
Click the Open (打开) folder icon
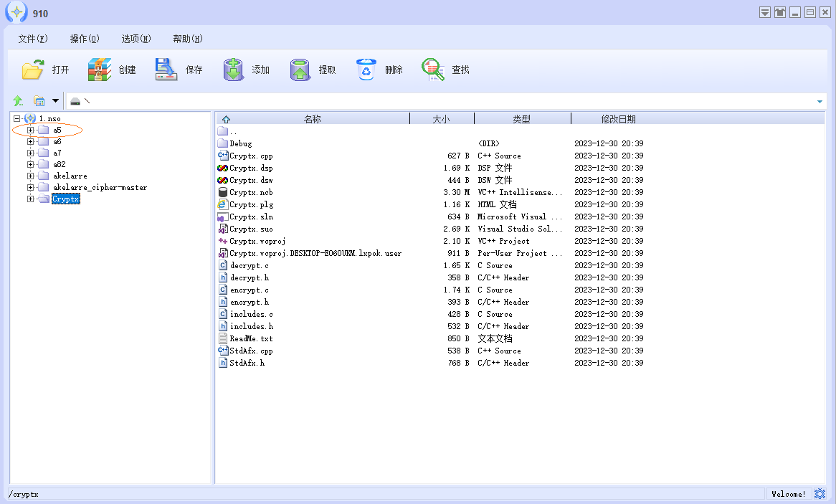pos(33,70)
